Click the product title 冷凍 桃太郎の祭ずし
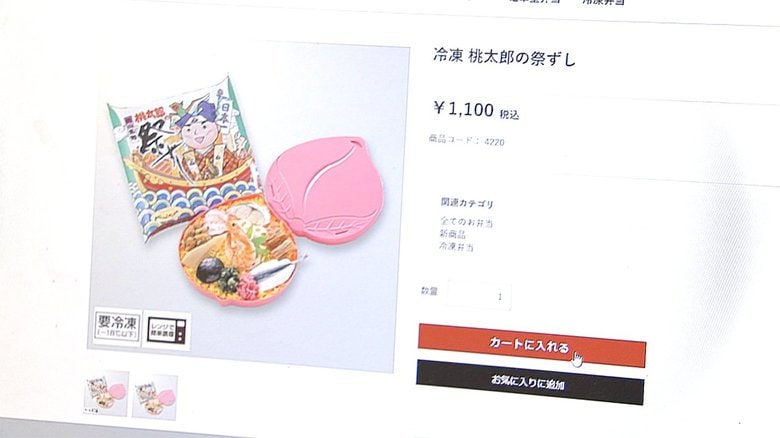Image resolution: width=780 pixels, height=438 pixels. pos(504,57)
